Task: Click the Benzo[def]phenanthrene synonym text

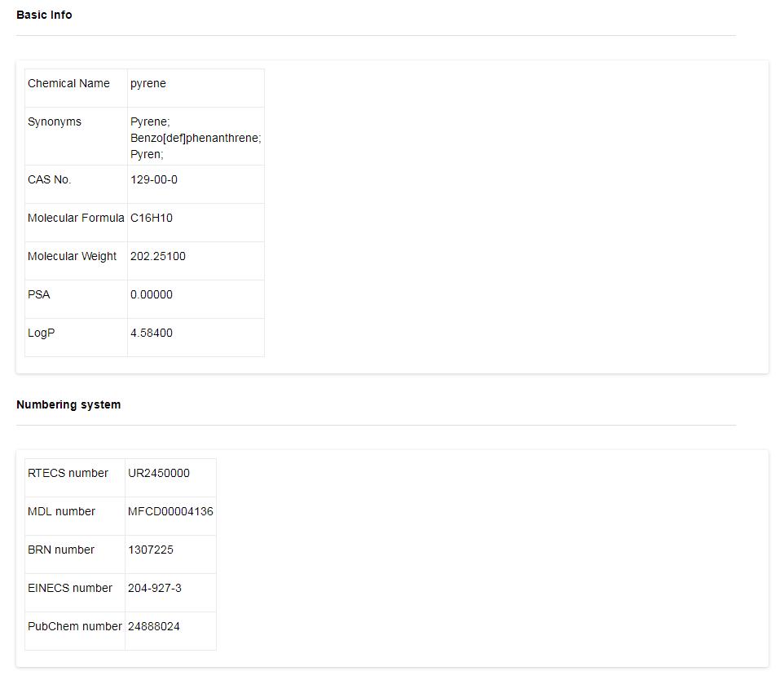Action: click(196, 138)
